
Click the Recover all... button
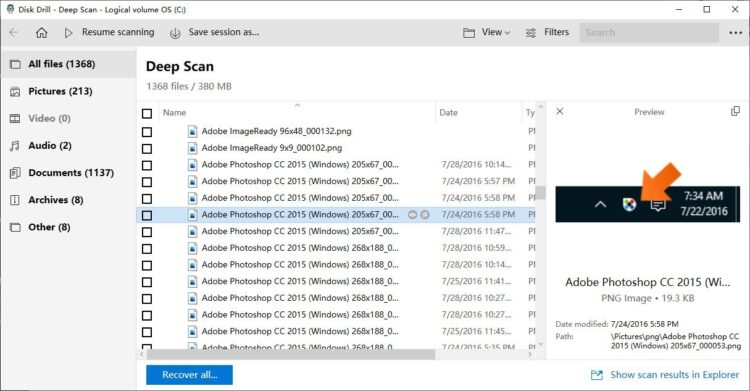[x=189, y=375]
